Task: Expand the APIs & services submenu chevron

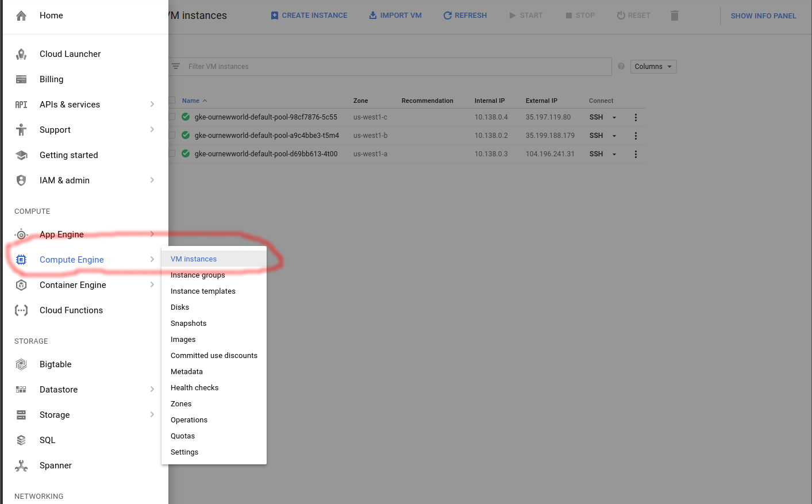Action: (152, 105)
